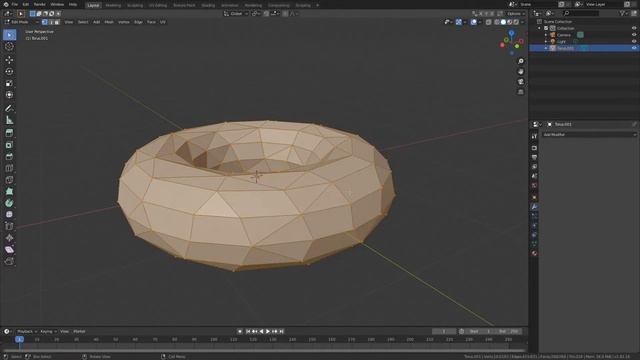Select the Select Box tool
This screenshot has height=360, width=640.
9,35
